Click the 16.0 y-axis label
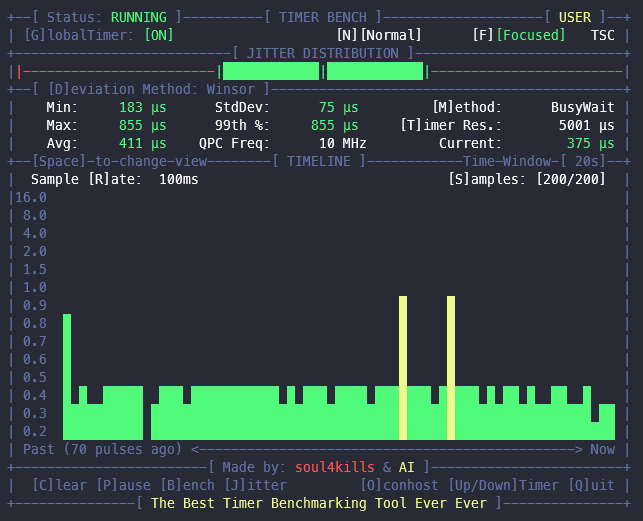The width and height of the screenshot is (643, 521). point(31,197)
